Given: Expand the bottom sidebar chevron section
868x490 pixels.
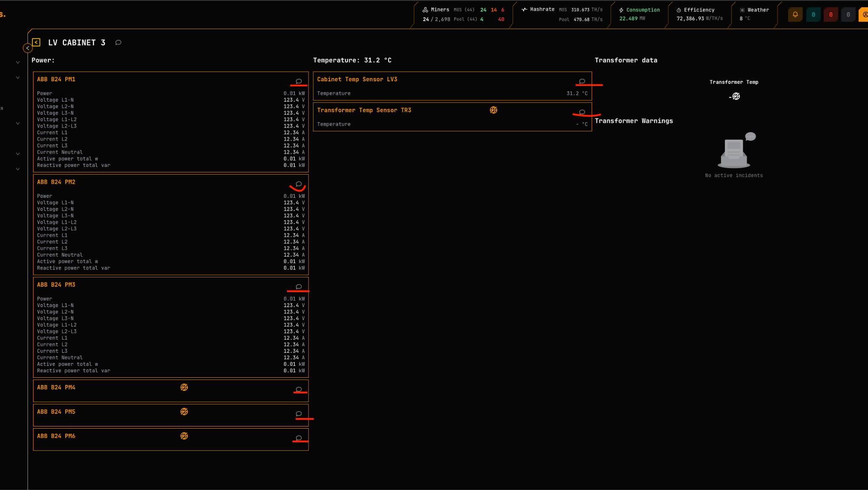Looking at the screenshot, I should [x=18, y=169].
